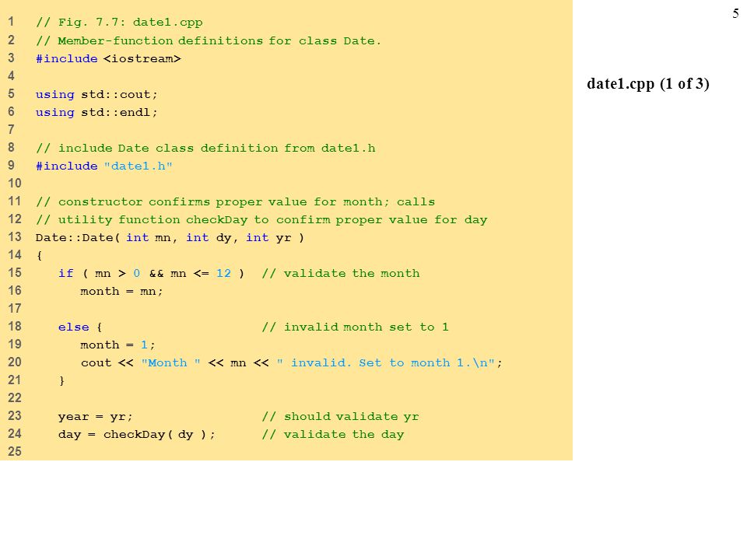Viewport: 747px width, 560px height.
Task: Click the statement 'day = checkDay( dy );'
Action: 137,434
